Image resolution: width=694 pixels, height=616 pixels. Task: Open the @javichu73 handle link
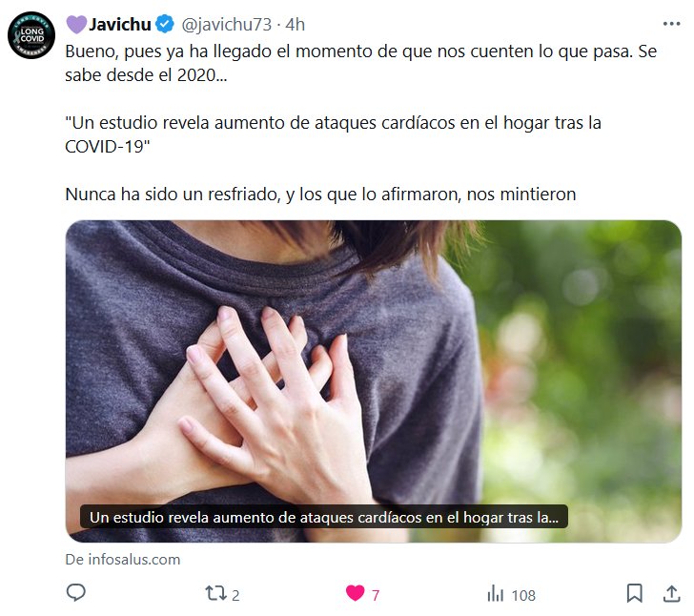[x=226, y=25]
